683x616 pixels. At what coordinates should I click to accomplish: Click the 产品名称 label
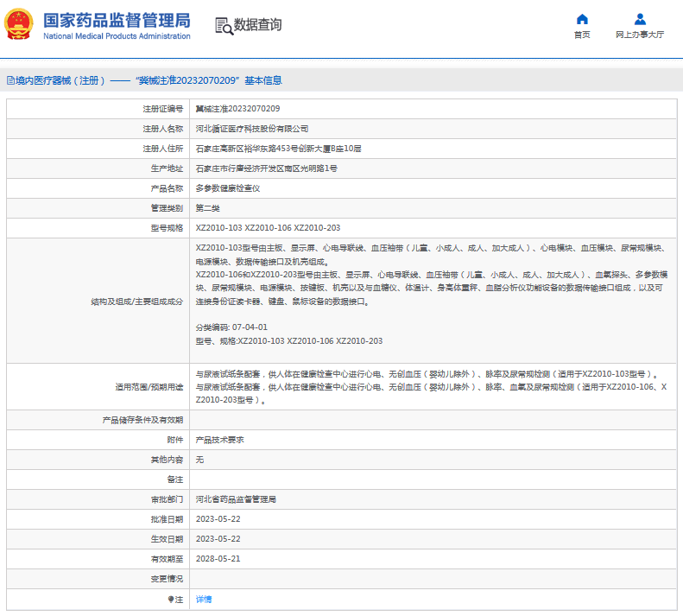pos(167,188)
